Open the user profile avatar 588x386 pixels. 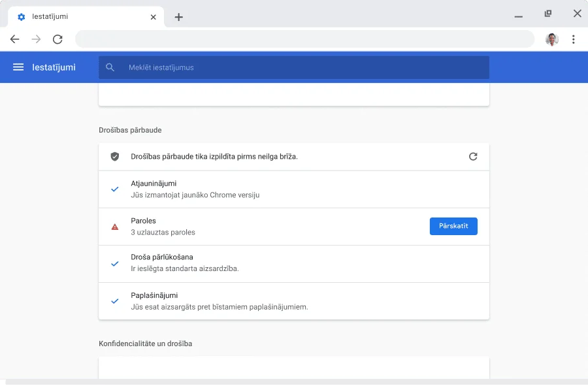[552, 39]
